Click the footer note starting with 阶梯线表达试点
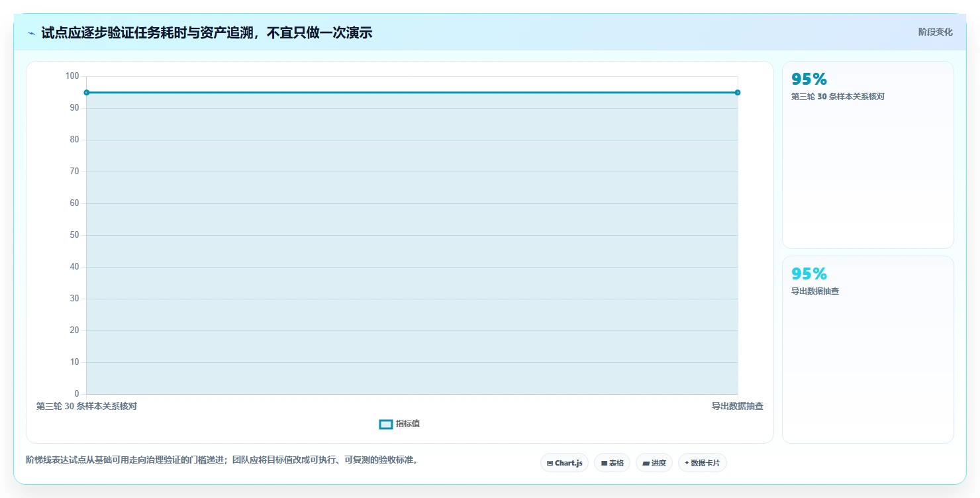Viewport: 980px width, 498px height. [222, 460]
